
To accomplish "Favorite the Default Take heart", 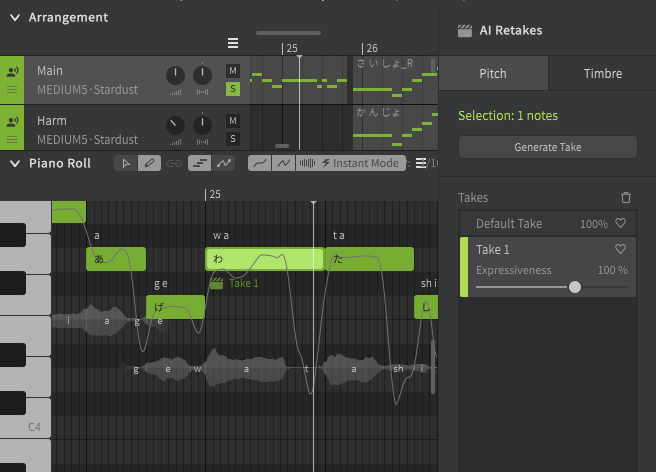I will 620,223.
